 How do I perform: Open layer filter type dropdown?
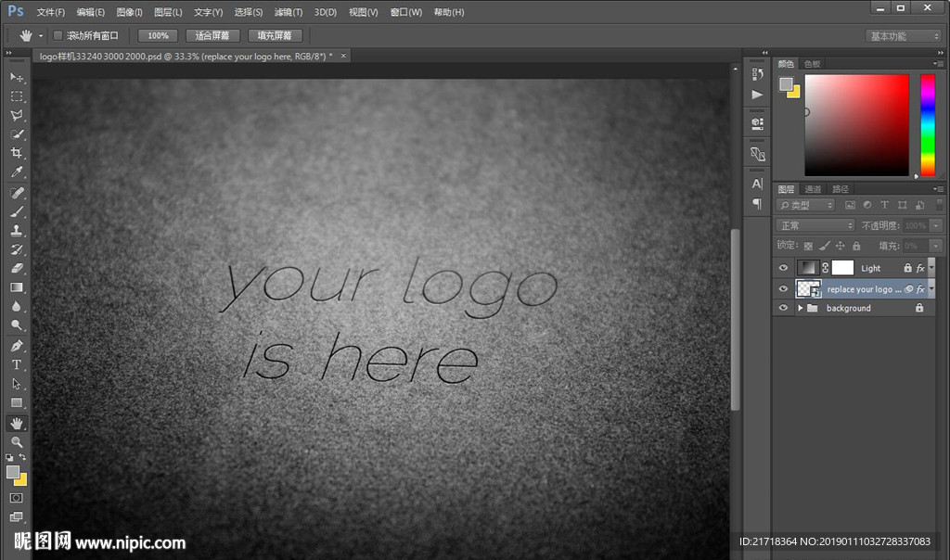806,205
